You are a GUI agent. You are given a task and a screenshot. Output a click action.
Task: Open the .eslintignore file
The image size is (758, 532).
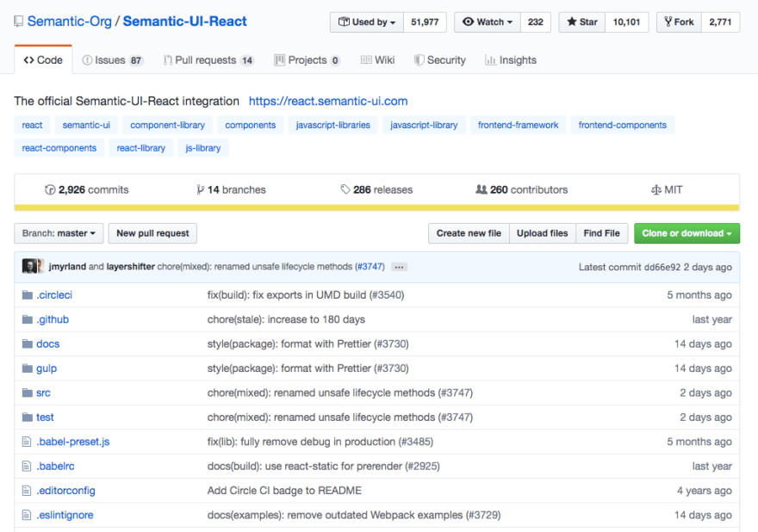65,515
